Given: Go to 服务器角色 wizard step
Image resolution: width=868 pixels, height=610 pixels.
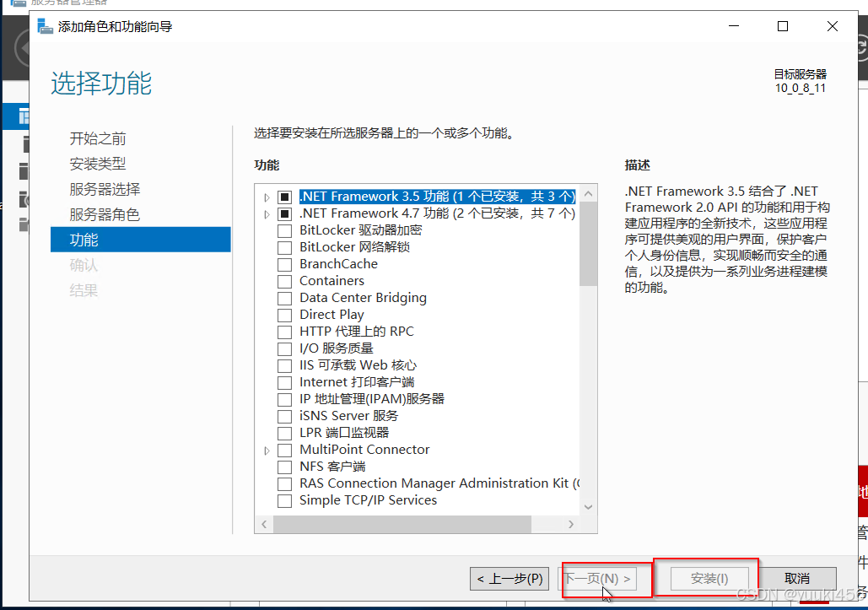Looking at the screenshot, I should [105, 214].
